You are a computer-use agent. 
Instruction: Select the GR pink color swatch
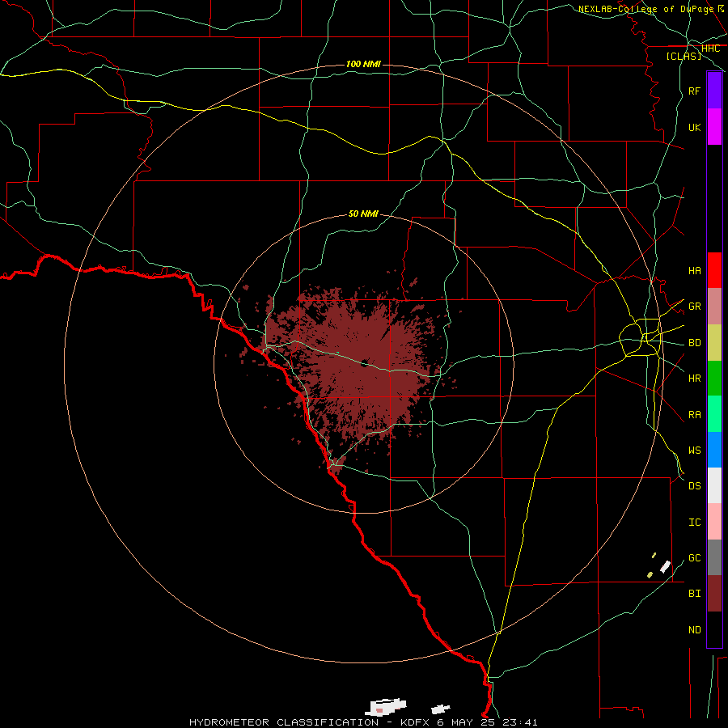pos(714,307)
